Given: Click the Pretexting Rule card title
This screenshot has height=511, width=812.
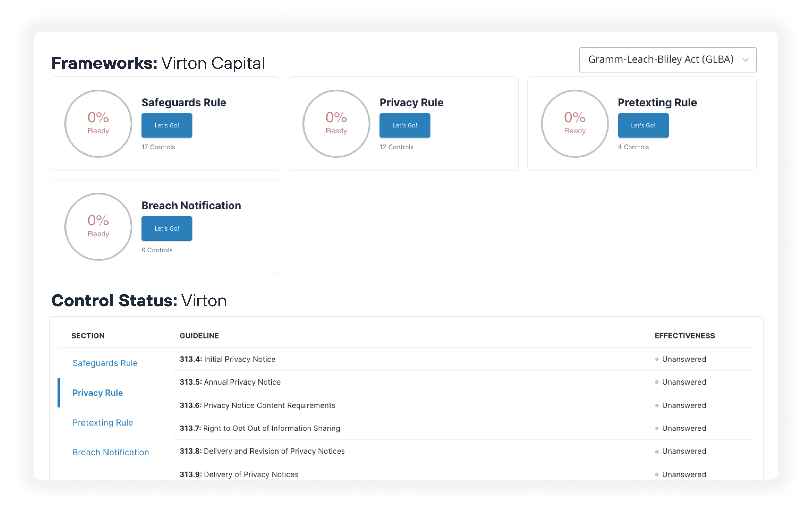Looking at the screenshot, I should (x=657, y=103).
